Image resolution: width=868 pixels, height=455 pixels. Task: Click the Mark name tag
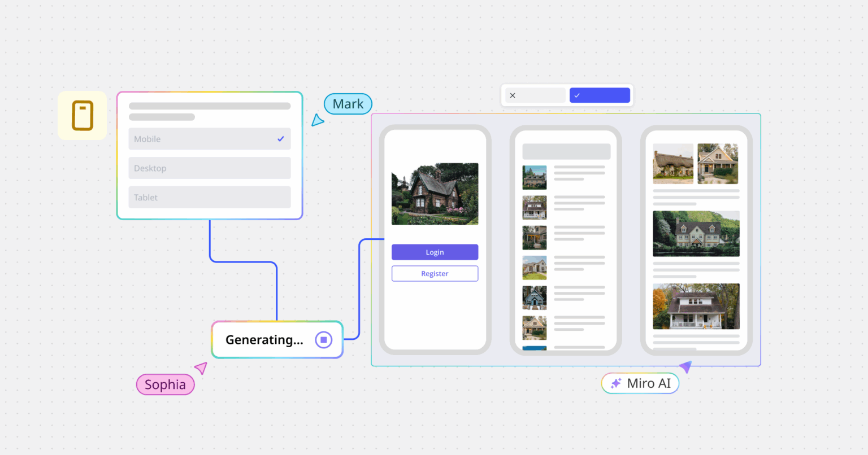[348, 104]
